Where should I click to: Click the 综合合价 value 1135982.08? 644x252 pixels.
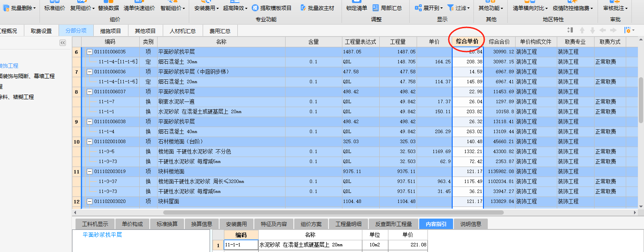click(500, 171)
